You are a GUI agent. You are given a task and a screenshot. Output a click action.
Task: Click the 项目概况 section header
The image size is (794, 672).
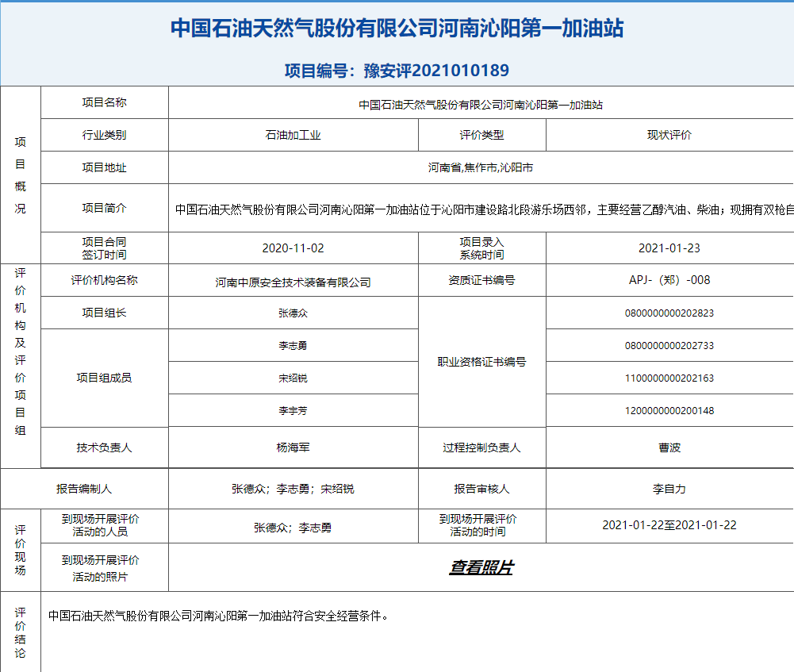click(x=21, y=175)
